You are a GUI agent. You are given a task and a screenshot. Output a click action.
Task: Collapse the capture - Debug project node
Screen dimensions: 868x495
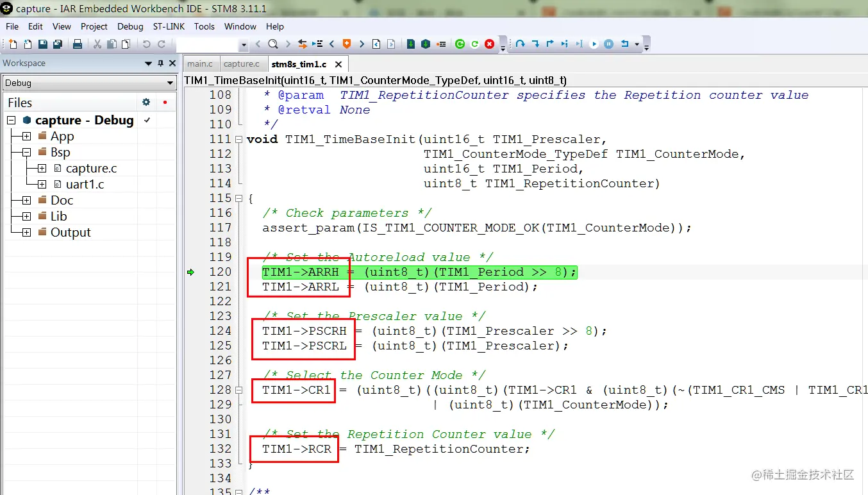[x=11, y=120]
